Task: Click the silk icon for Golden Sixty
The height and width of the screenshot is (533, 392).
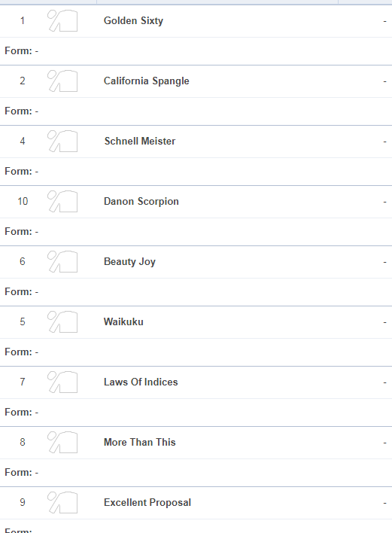Action: point(62,21)
